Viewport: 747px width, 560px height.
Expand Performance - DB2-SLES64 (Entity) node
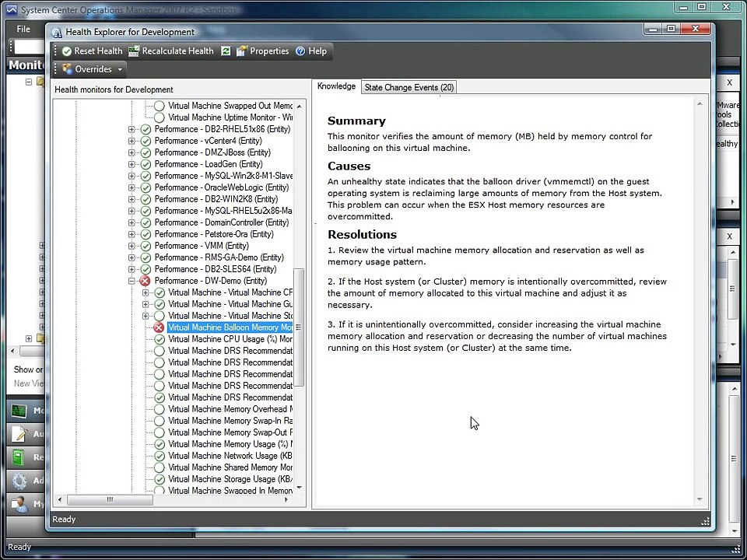tap(132, 269)
